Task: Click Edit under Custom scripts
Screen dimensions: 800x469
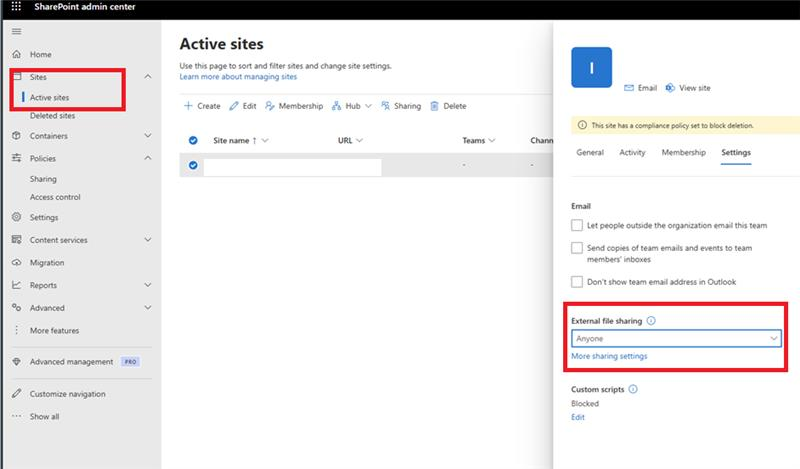Action: [578, 417]
